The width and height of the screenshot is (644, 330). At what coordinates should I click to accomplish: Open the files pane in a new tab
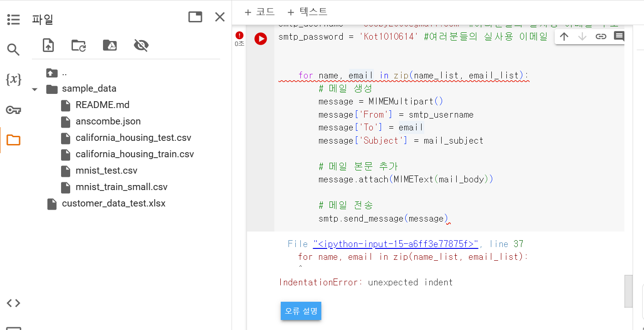click(195, 17)
